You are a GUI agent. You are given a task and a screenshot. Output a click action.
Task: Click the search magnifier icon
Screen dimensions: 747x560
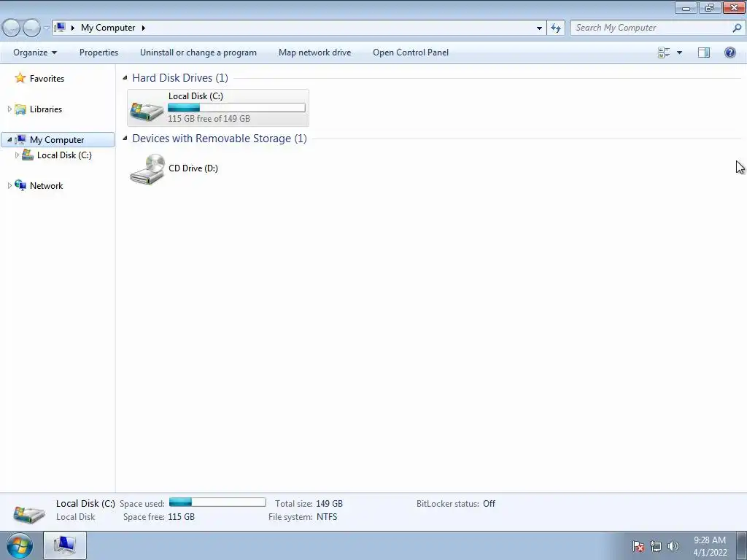coord(737,28)
